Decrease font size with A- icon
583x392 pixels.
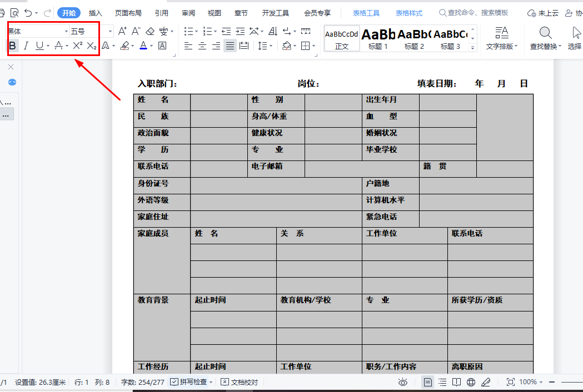tap(136, 31)
